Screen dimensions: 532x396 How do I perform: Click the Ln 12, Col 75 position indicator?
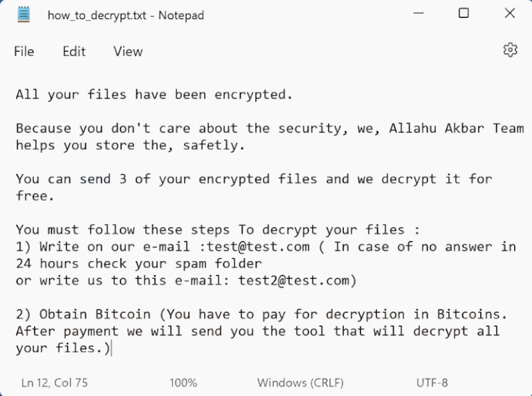tap(55, 383)
